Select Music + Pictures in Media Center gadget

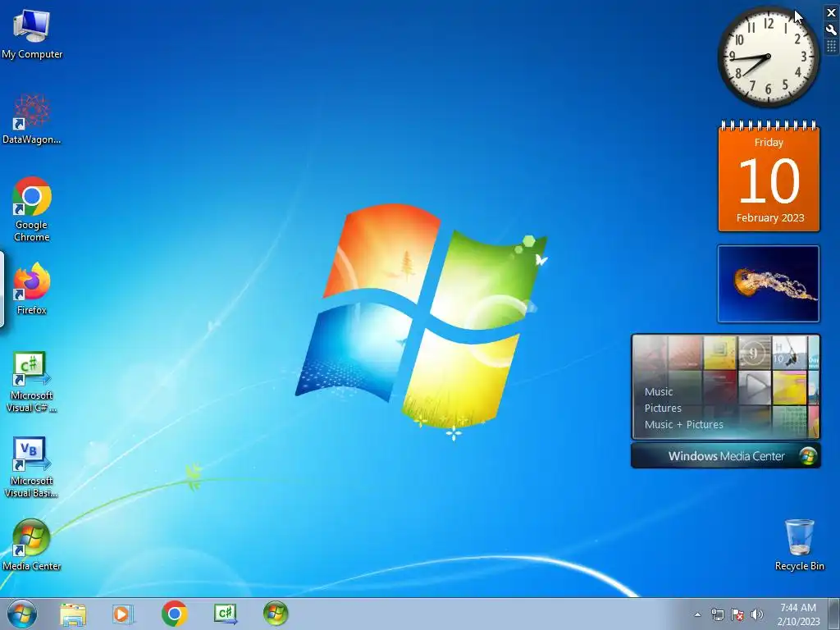click(x=683, y=424)
